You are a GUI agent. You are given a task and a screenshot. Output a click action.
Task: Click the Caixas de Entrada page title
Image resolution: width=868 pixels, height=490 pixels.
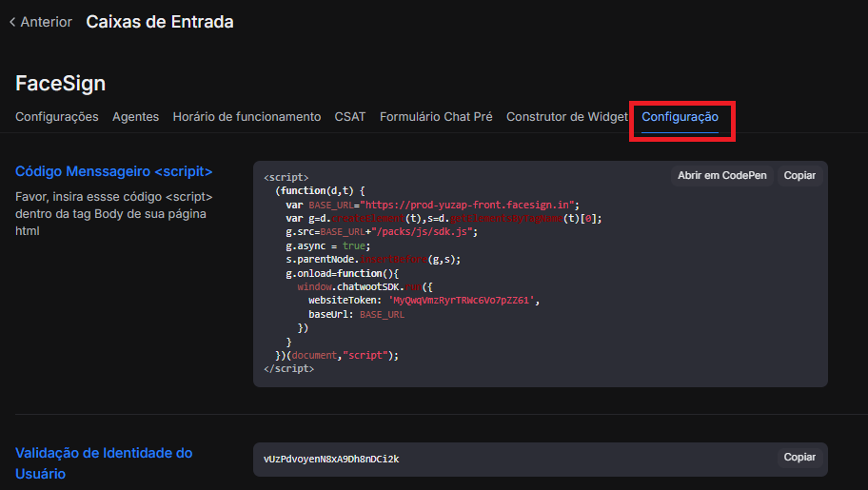coord(159,22)
